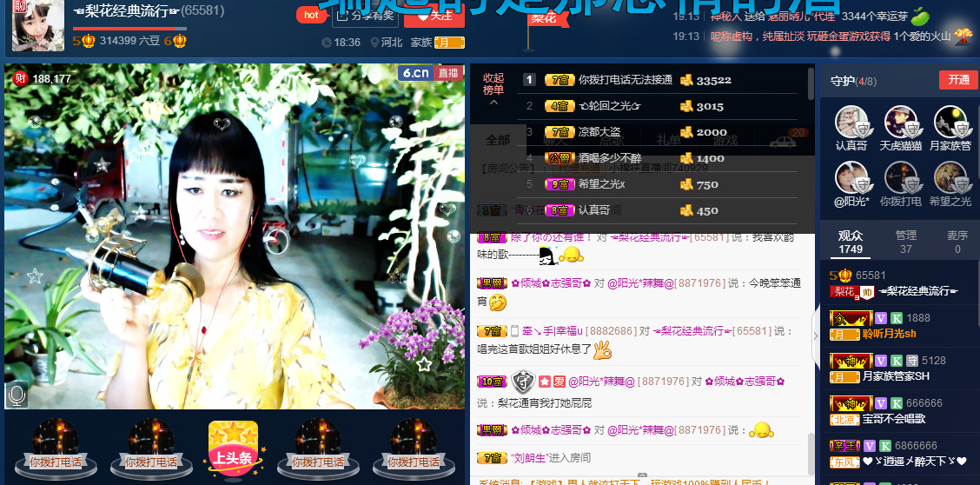
Task: Click the fourth 你拨打电话 gift seat
Action: [x=318, y=448]
